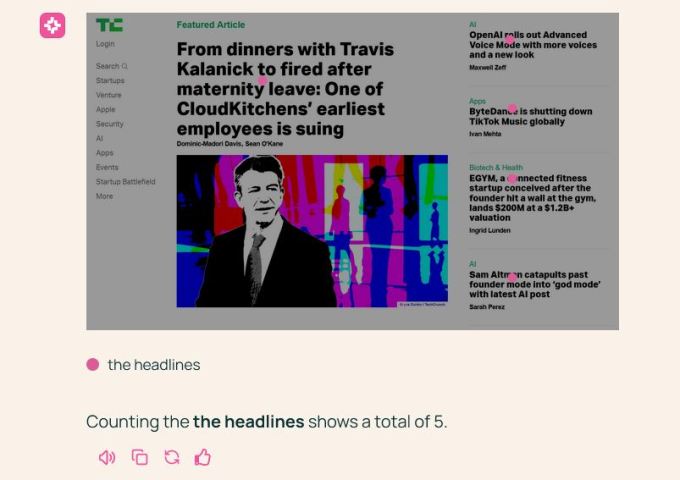
Task: Open the OpenAI Advanced Voice Mode headline
Action: (x=533, y=45)
